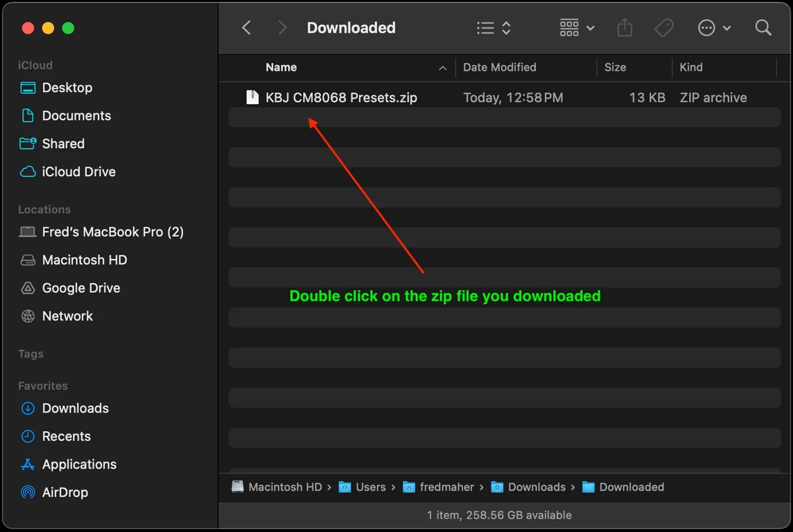This screenshot has width=793, height=532.
Task: Click the Documents sidebar icon
Action: [x=28, y=115]
